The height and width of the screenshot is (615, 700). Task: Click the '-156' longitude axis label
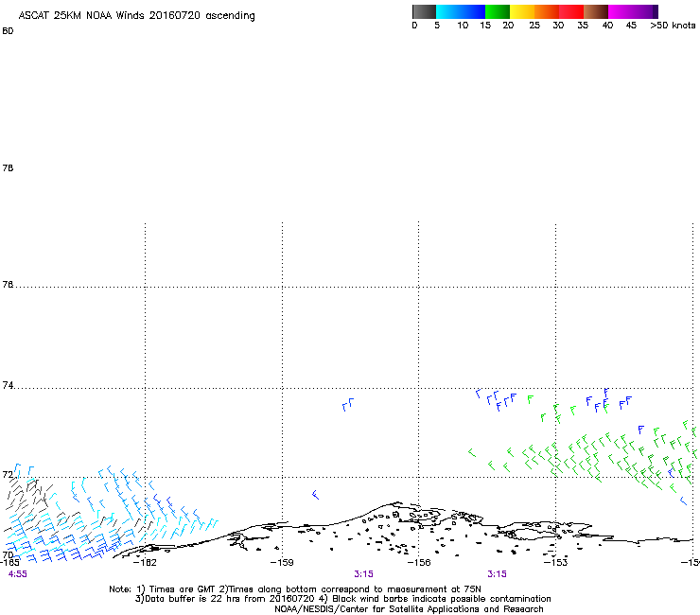419,562
